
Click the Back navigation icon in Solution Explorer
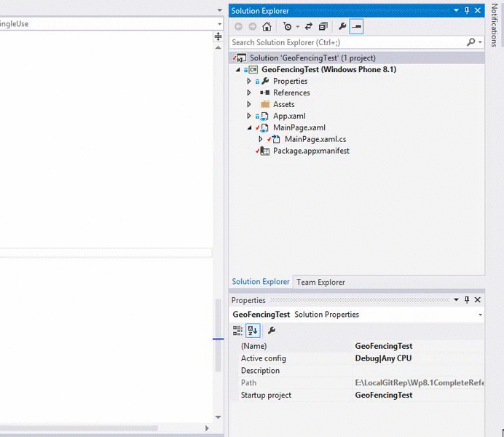238,26
